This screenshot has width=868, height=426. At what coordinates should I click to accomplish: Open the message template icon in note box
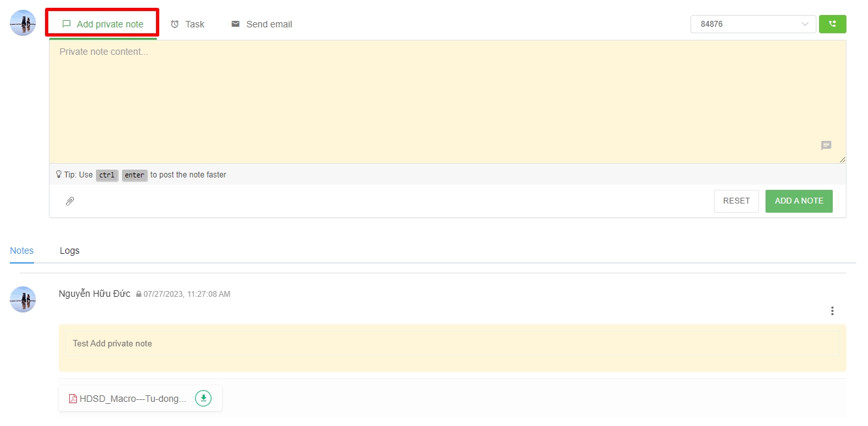826,145
